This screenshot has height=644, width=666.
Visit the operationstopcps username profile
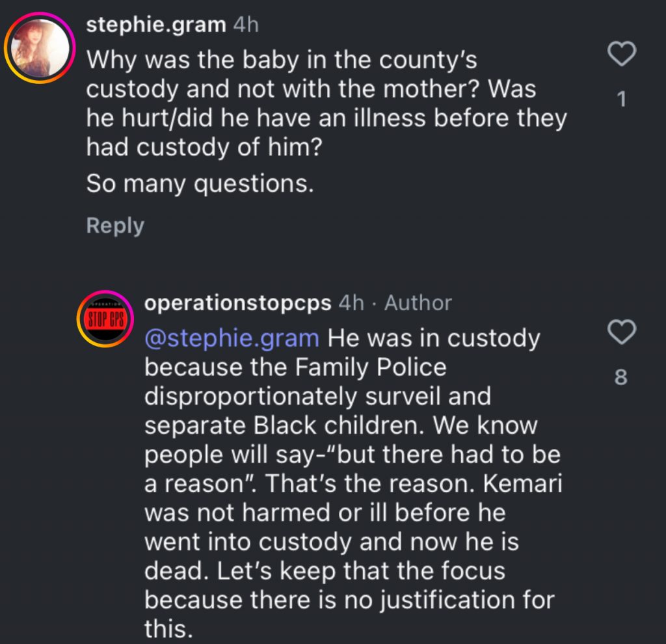[238, 302]
